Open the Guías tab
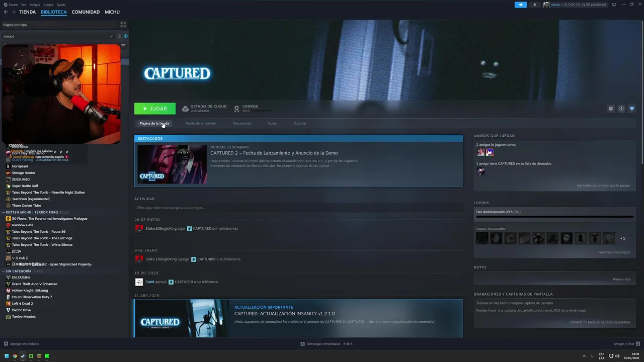 click(x=272, y=123)
